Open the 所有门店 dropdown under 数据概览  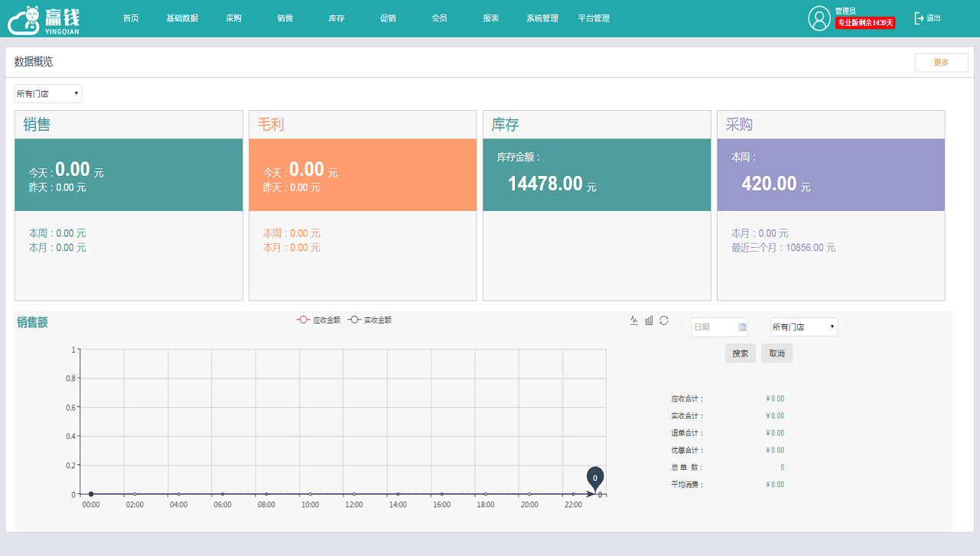[48, 93]
